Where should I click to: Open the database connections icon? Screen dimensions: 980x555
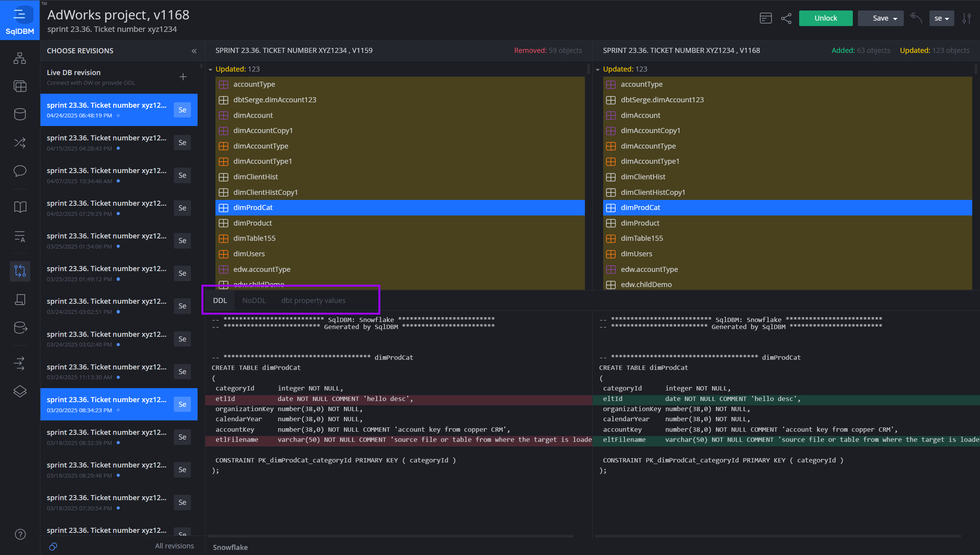tap(20, 114)
